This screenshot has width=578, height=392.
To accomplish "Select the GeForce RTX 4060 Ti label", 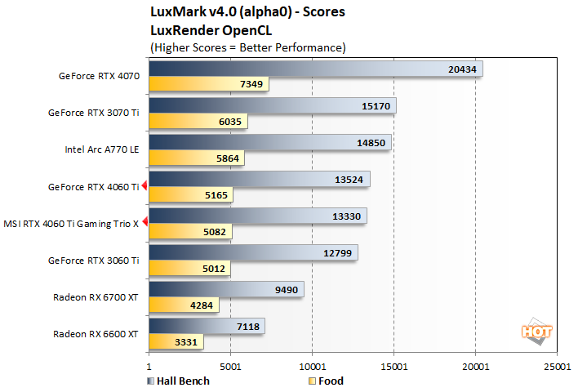I will 94,187.
